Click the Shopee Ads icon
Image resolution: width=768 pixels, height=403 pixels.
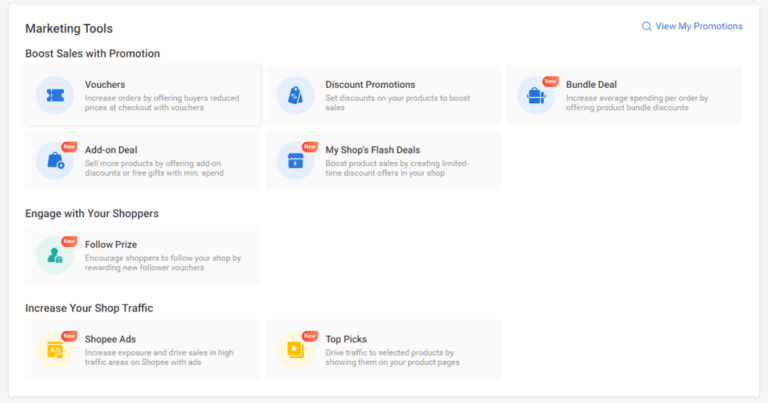55,349
